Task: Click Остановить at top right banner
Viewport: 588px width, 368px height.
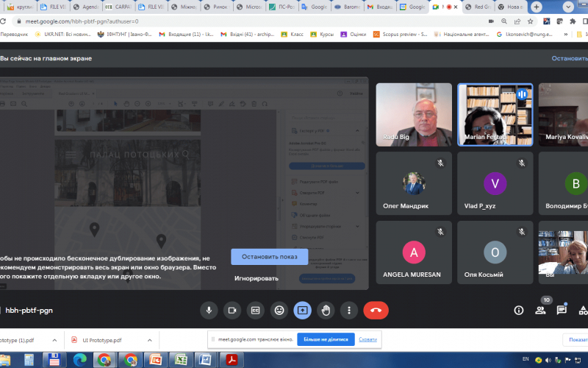Action: (570, 58)
